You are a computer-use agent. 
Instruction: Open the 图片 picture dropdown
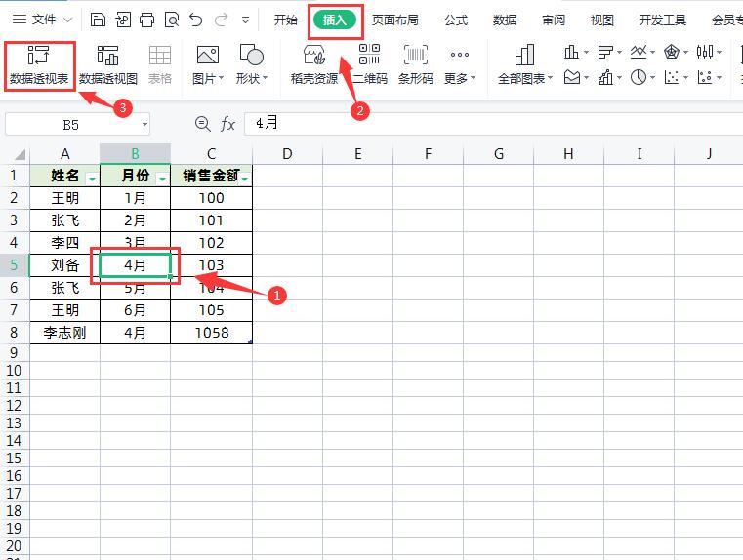coord(208,65)
